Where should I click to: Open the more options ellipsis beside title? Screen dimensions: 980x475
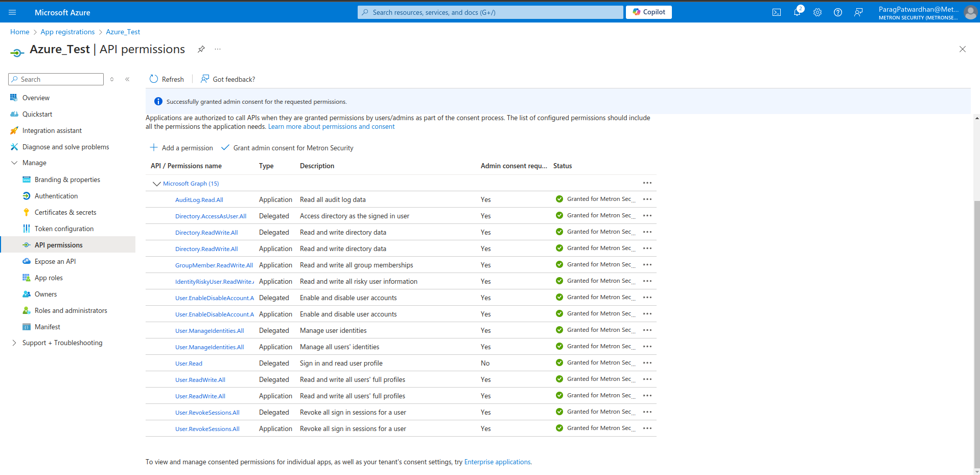point(218,49)
